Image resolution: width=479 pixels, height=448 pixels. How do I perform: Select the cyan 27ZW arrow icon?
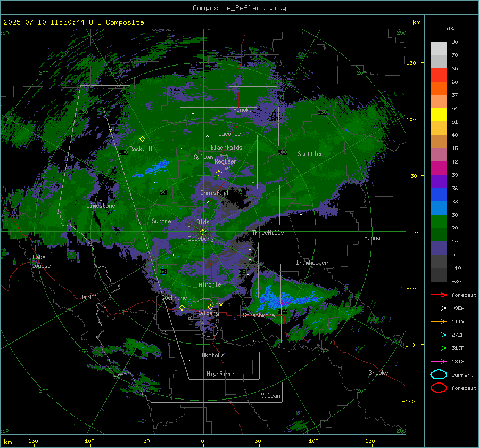(439, 335)
